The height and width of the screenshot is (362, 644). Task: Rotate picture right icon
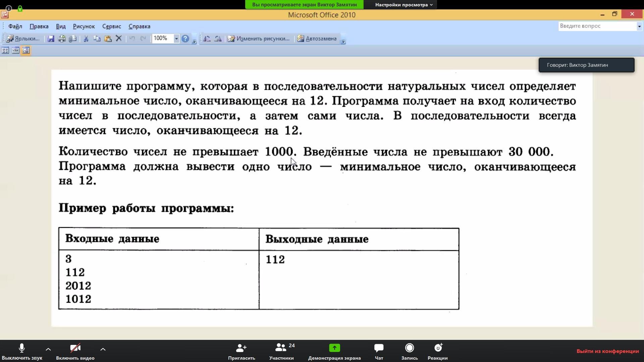click(x=218, y=39)
